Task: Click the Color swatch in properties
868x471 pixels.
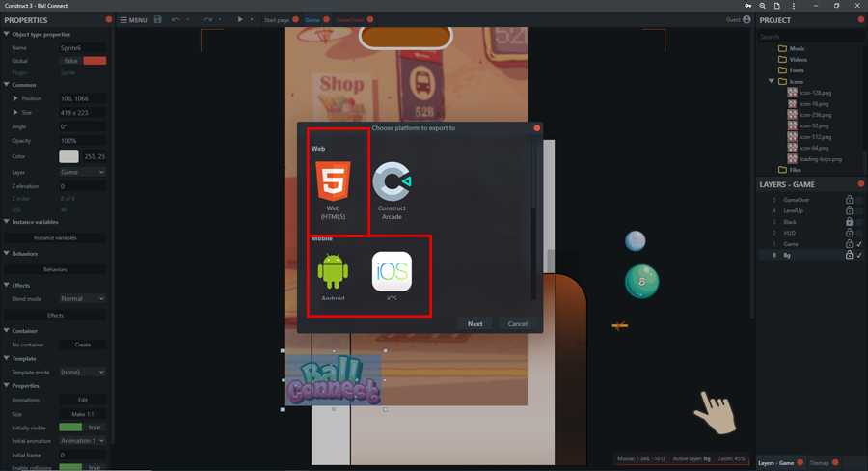Action: coord(68,156)
